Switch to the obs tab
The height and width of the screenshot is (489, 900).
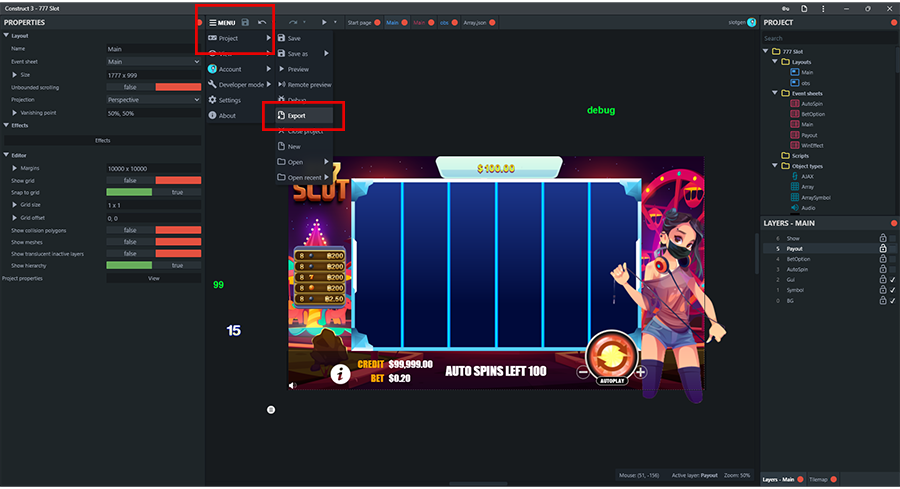pyautogui.click(x=444, y=22)
